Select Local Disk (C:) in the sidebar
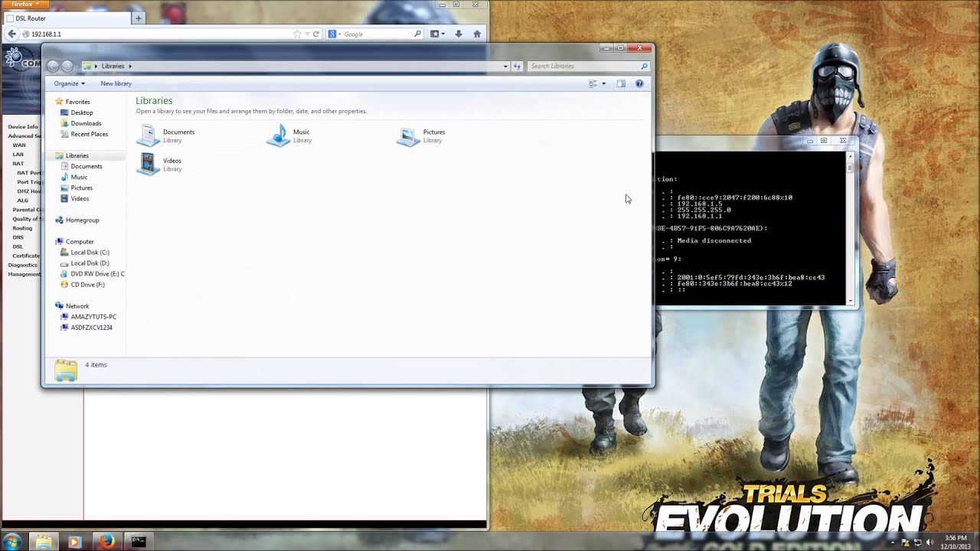The height and width of the screenshot is (551, 980). 90,253
